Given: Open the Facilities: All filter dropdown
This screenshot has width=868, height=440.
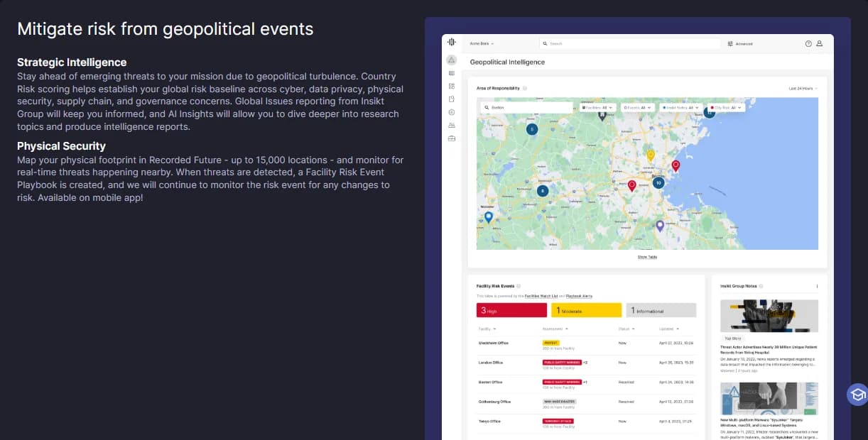Looking at the screenshot, I should (597, 108).
